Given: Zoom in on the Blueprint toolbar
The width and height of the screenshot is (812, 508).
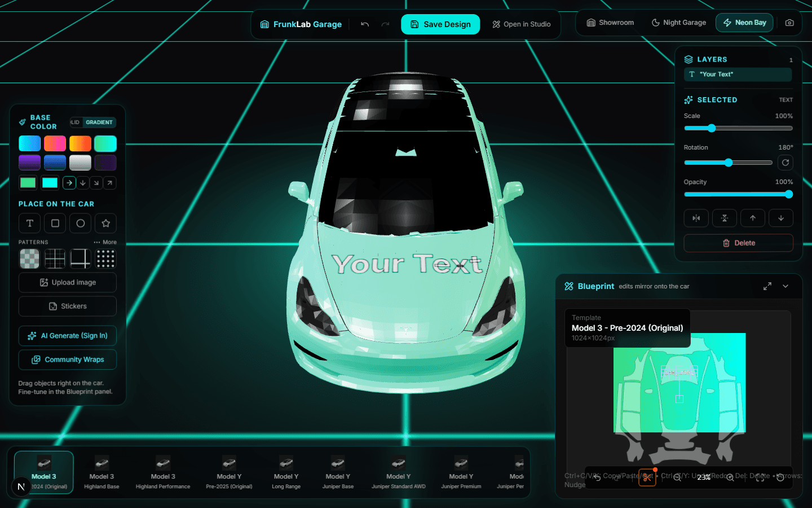Looking at the screenshot, I should (x=730, y=478).
